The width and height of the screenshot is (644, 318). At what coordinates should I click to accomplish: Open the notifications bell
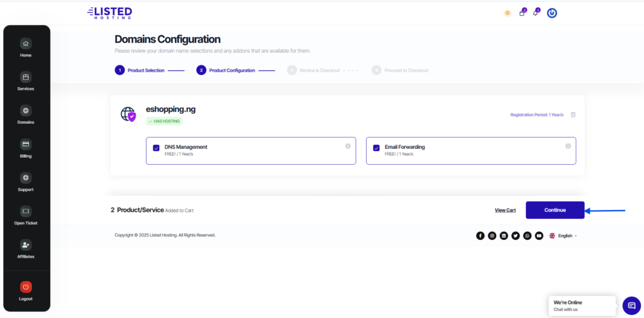535,13
